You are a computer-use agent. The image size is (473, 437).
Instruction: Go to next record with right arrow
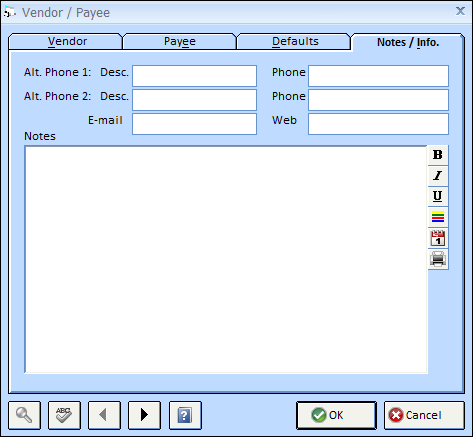click(x=144, y=415)
